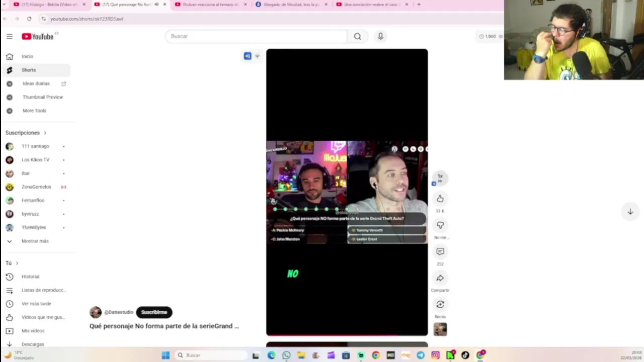
Task: Click the search magnifier button
Action: [x=357, y=36]
